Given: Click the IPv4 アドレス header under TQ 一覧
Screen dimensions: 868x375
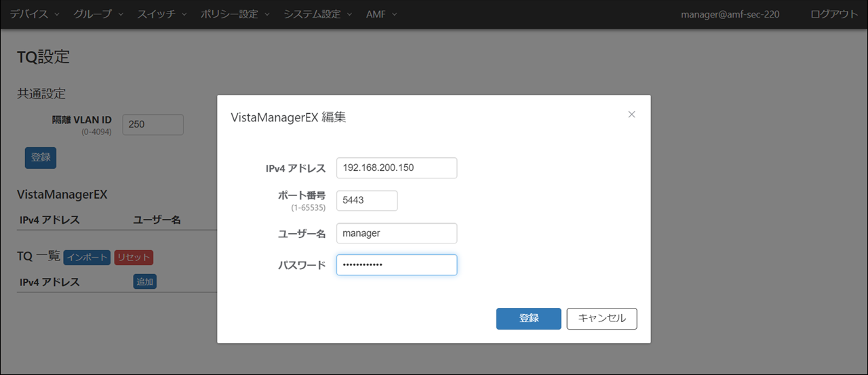Looking at the screenshot, I should [x=50, y=281].
